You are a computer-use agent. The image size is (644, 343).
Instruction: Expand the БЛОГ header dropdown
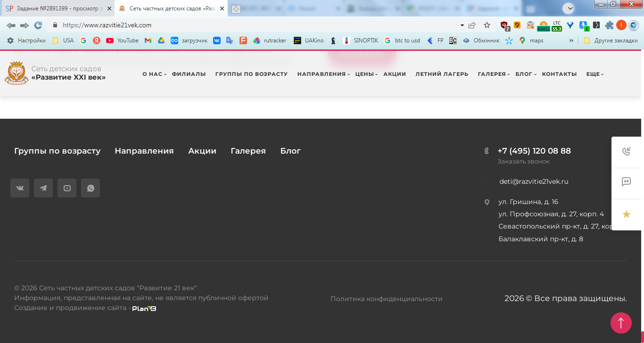tap(526, 74)
